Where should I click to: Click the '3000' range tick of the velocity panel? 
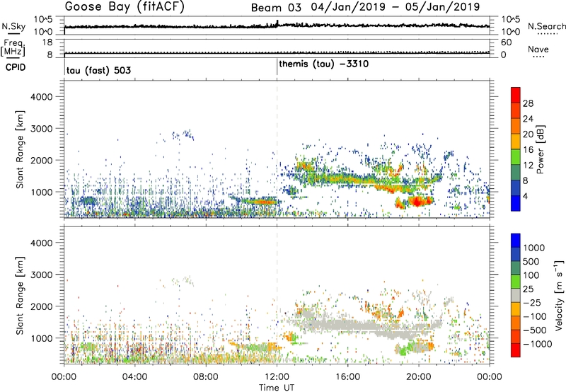[42, 275]
